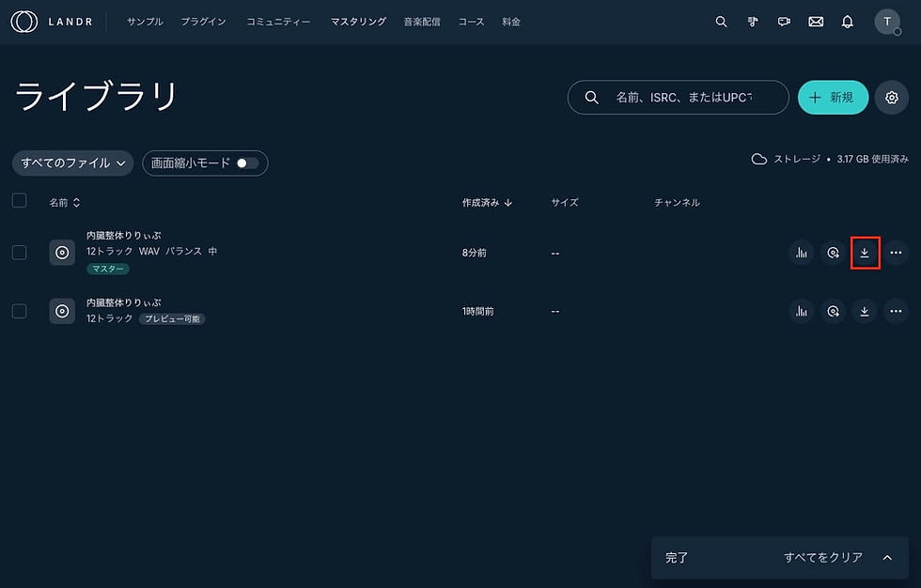Open the mail messages icon
Screen dimensions: 921x588
click(x=816, y=22)
